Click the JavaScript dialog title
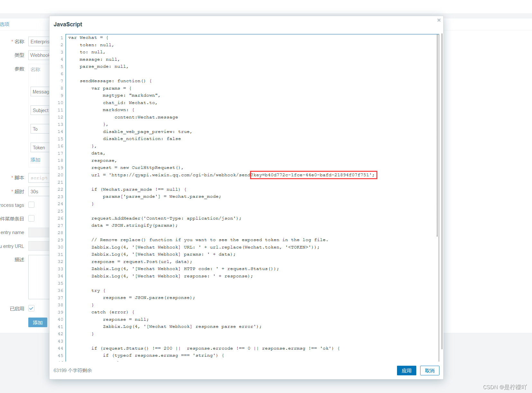This screenshot has width=532, height=393. tap(68, 24)
